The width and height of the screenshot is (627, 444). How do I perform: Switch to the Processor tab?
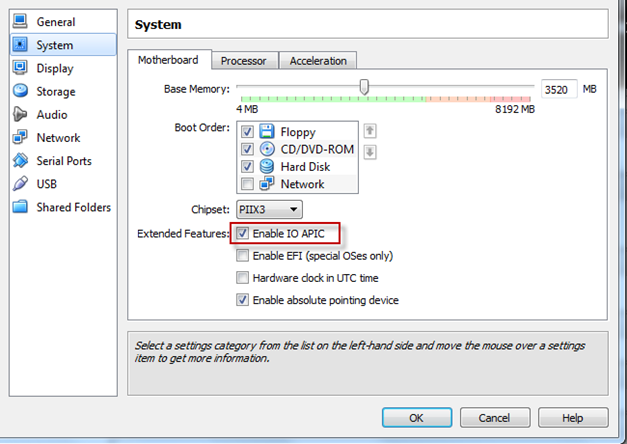pos(243,61)
